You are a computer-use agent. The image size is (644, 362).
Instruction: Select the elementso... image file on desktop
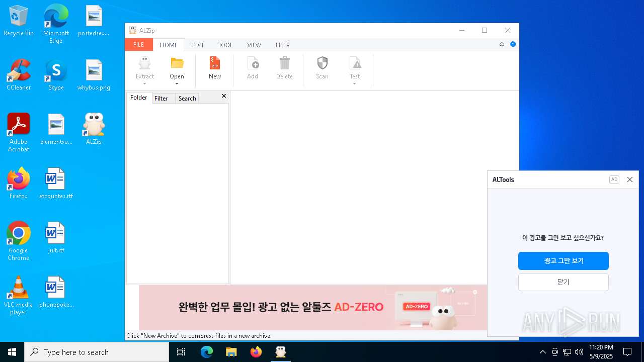pos(56,129)
